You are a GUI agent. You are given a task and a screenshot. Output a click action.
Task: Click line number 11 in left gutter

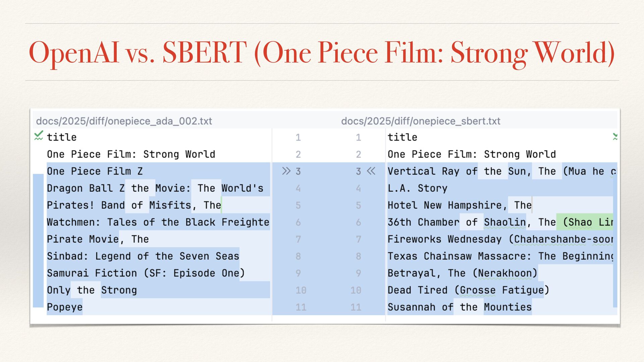301,307
